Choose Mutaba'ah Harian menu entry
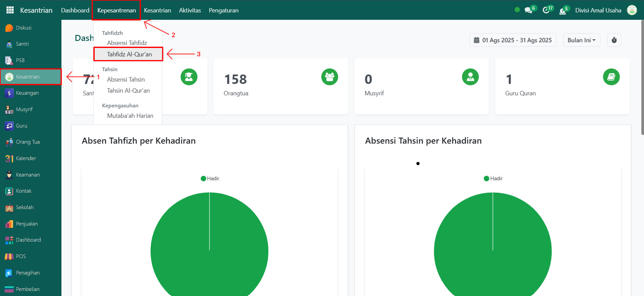The width and height of the screenshot is (644, 296). (x=130, y=116)
